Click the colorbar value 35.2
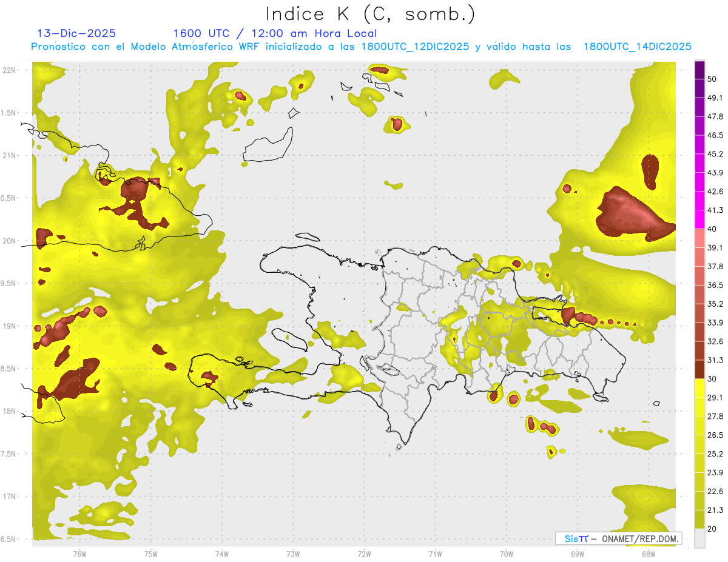This screenshot has height=562, width=728. [x=715, y=304]
